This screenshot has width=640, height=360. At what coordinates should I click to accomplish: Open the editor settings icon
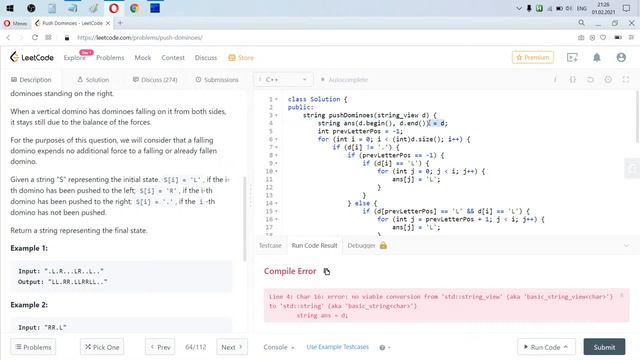click(x=608, y=80)
